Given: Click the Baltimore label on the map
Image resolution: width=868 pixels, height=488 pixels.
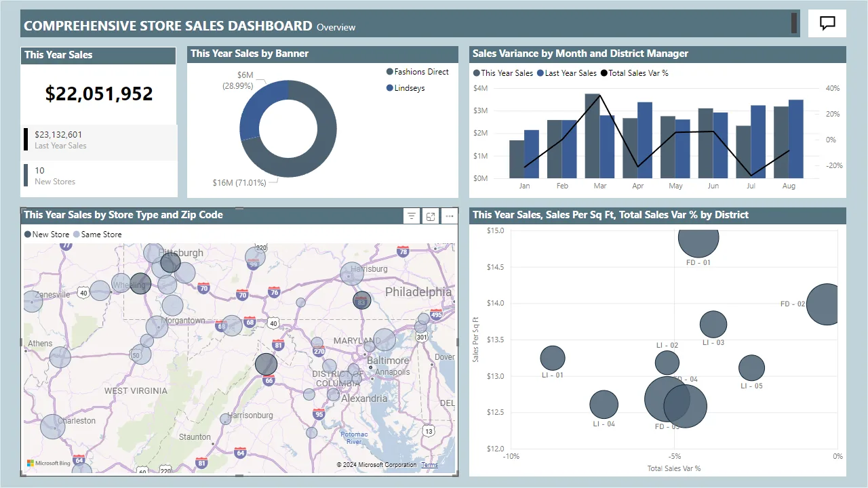Looking at the screenshot, I should [x=388, y=361].
